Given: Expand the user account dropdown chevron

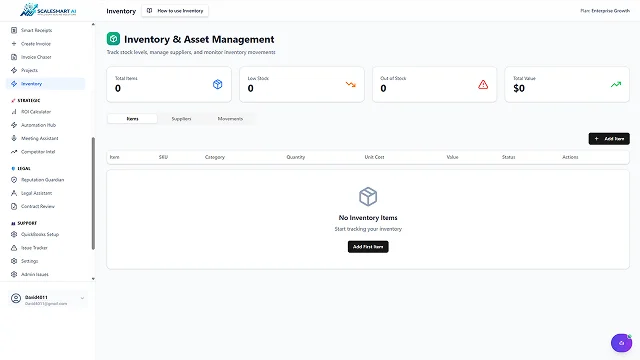Looking at the screenshot, I should pyautogui.click(x=82, y=298).
